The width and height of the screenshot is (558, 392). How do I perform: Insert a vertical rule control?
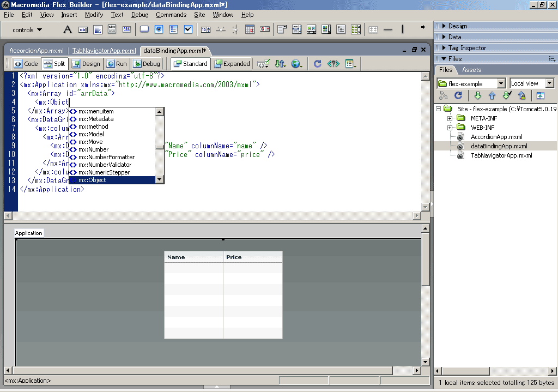[403, 29]
